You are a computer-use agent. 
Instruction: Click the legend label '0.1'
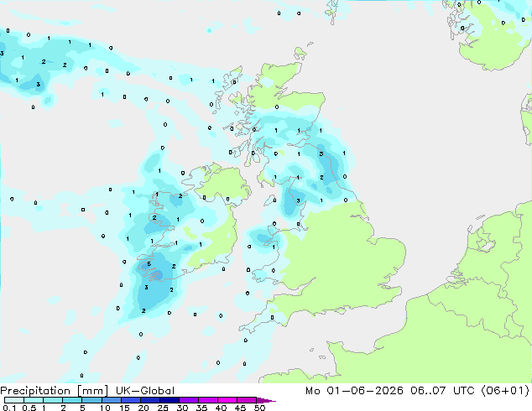click(x=9, y=408)
